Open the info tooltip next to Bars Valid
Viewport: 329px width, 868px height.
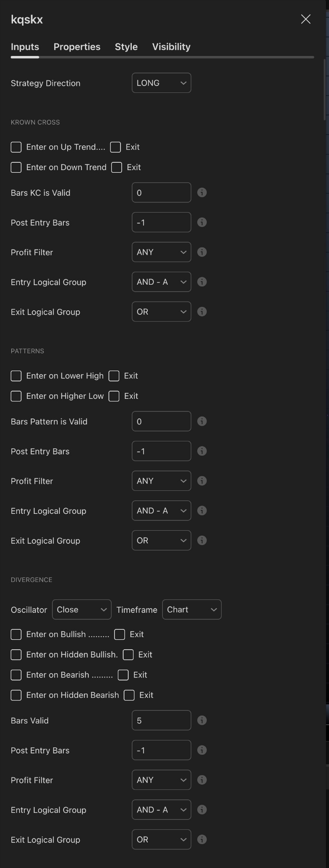click(x=202, y=720)
